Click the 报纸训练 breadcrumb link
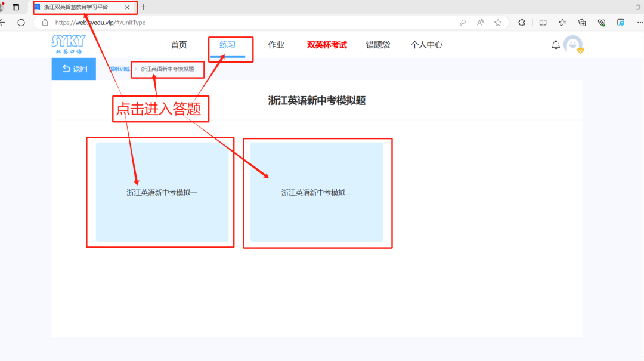The image size is (644, 361). [119, 69]
